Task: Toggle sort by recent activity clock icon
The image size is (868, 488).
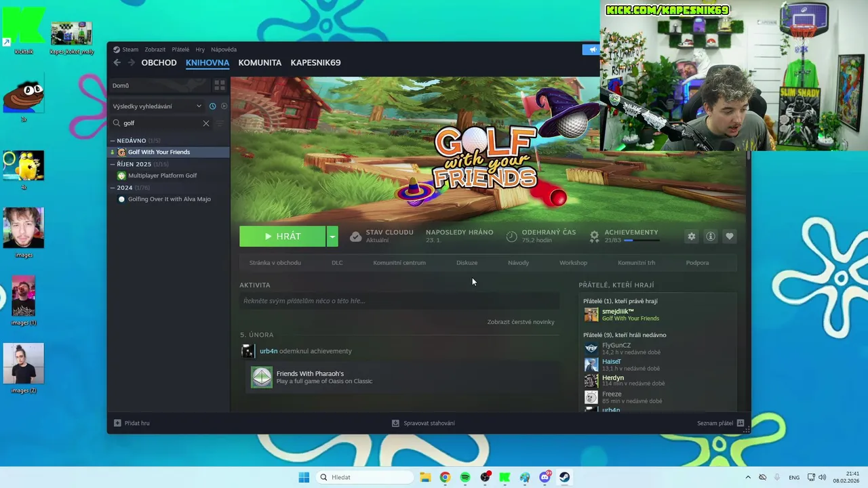Action: click(212, 106)
